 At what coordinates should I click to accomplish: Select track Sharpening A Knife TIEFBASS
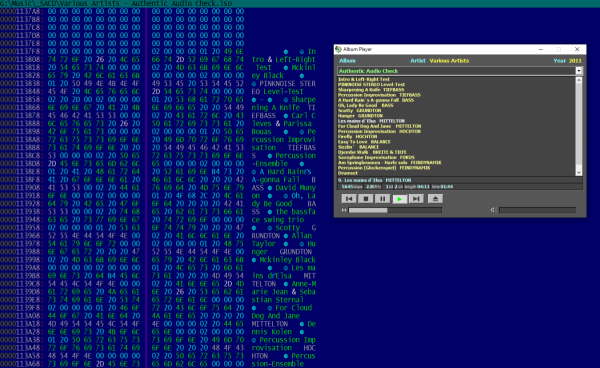point(371,90)
